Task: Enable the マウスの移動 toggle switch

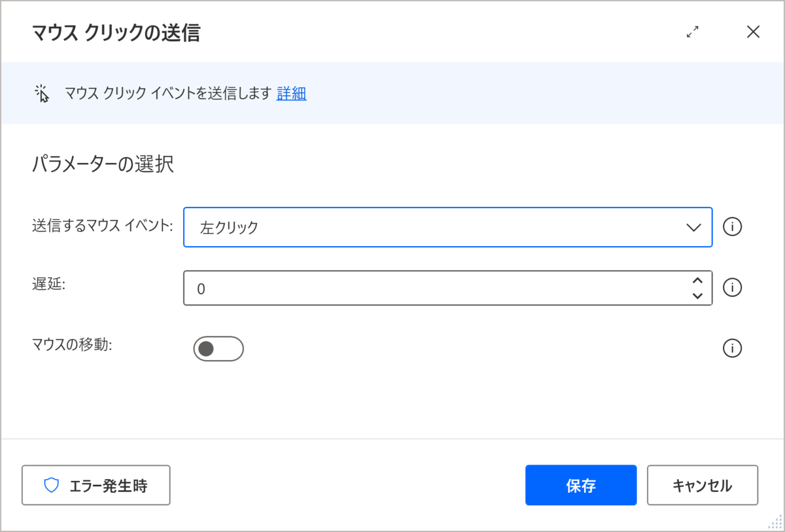Action: (218, 349)
